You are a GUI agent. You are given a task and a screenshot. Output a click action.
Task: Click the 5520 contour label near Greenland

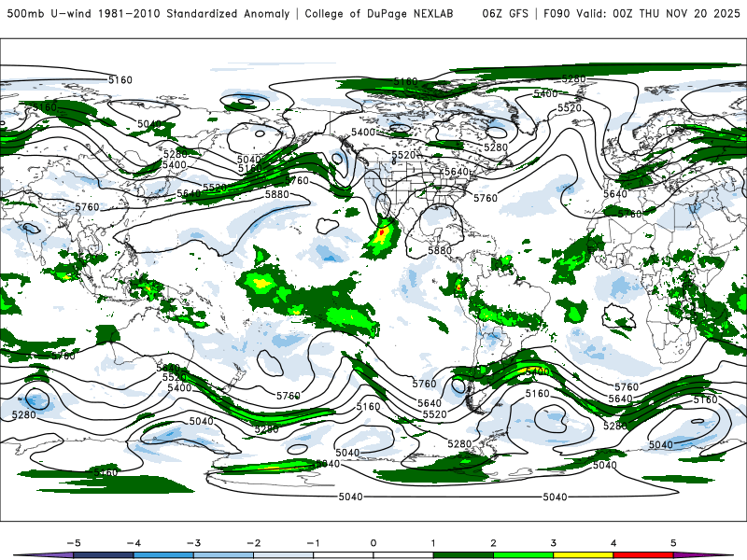(570, 108)
